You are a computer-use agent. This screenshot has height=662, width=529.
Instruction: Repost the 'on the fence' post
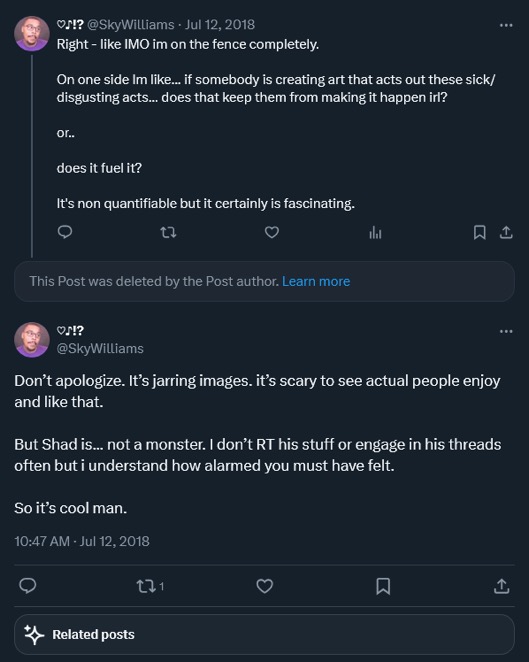pyautogui.click(x=168, y=232)
